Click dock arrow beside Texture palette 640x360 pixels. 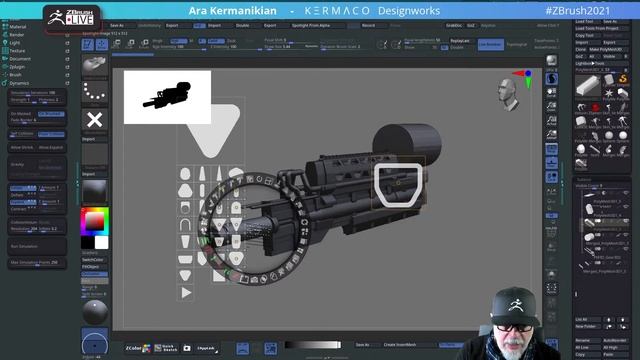point(67,51)
